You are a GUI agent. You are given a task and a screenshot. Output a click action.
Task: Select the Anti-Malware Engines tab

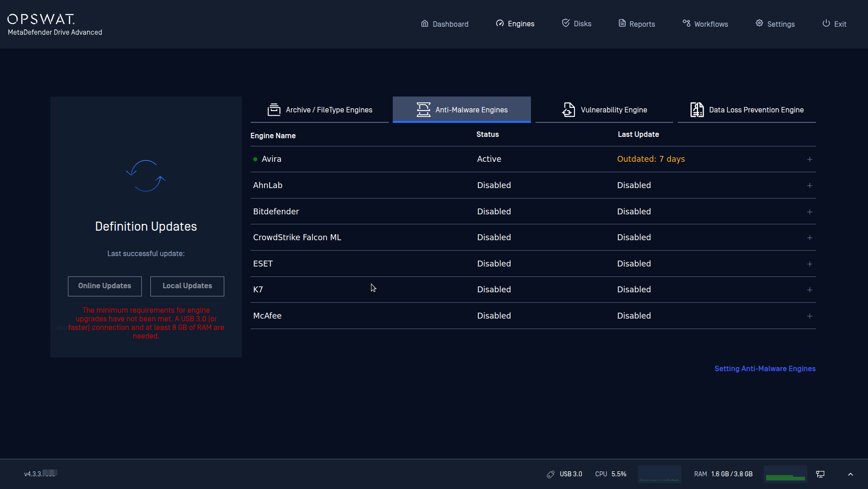point(462,110)
